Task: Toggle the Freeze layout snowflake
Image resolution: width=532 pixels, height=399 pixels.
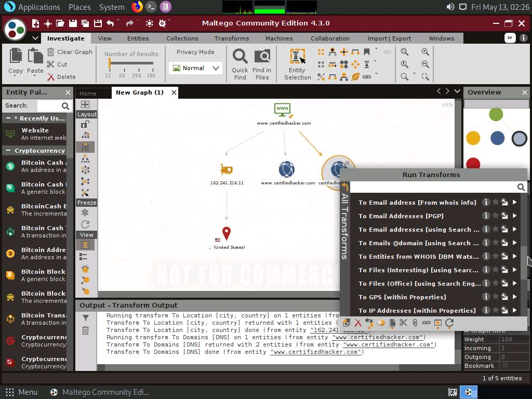Action: [x=85, y=212]
